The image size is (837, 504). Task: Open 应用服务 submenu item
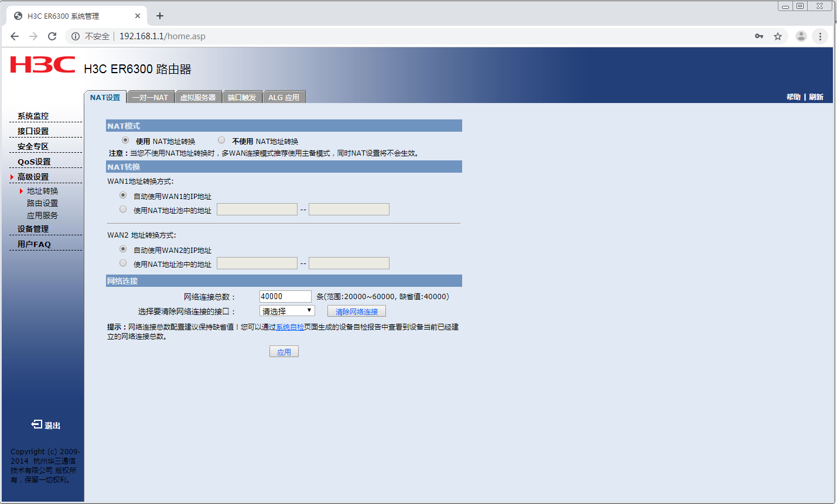(x=42, y=215)
